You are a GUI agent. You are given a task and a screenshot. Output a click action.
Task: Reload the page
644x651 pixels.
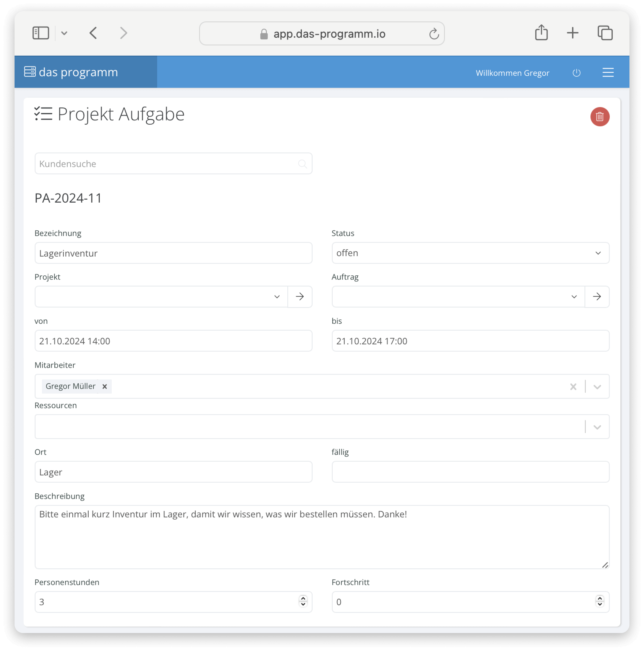tap(434, 34)
